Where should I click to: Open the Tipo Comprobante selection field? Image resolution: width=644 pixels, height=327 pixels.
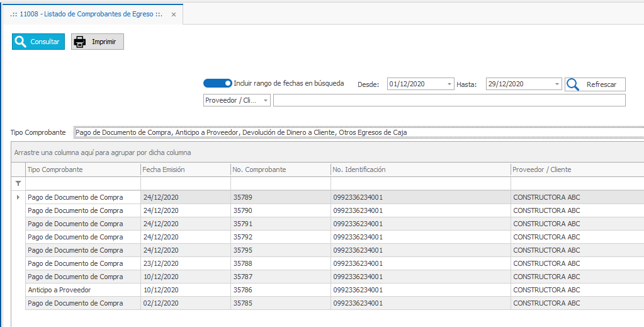(x=358, y=132)
